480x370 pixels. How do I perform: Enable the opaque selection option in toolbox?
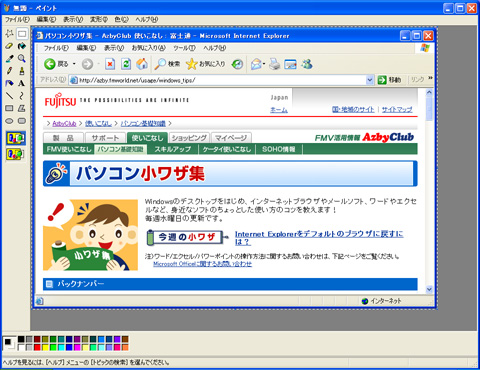click(16, 138)
